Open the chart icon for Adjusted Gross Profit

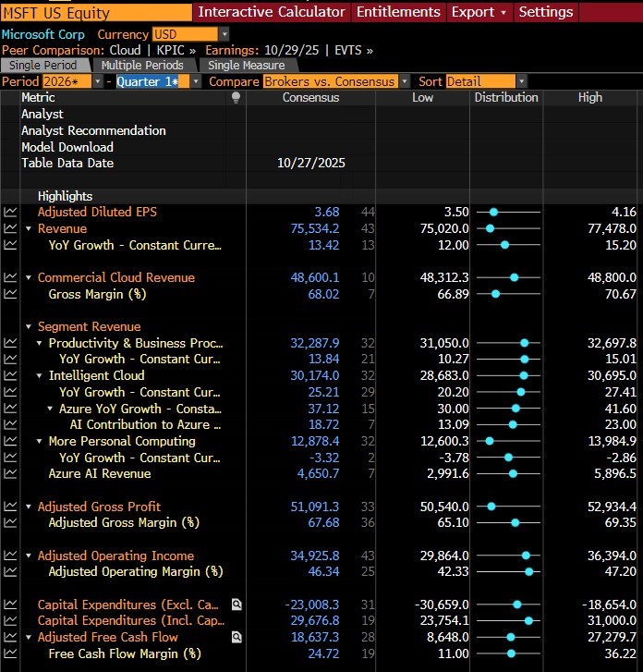pos(10,507)
